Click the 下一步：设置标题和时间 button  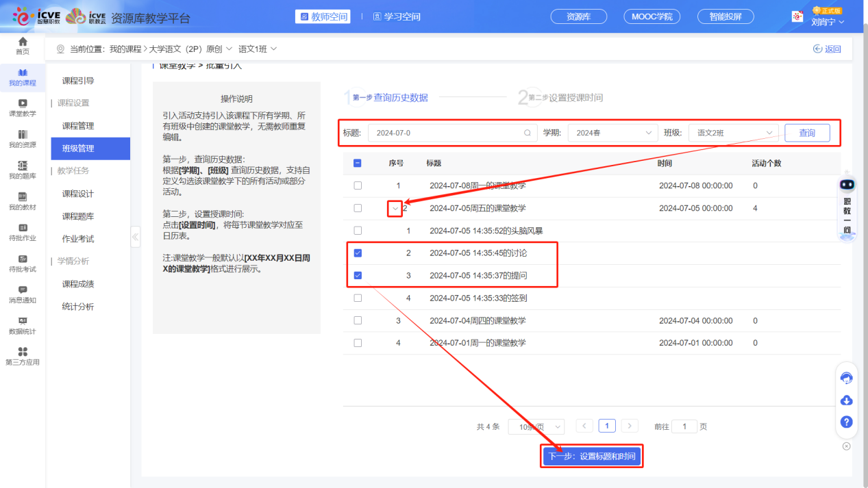click(591, 456)
